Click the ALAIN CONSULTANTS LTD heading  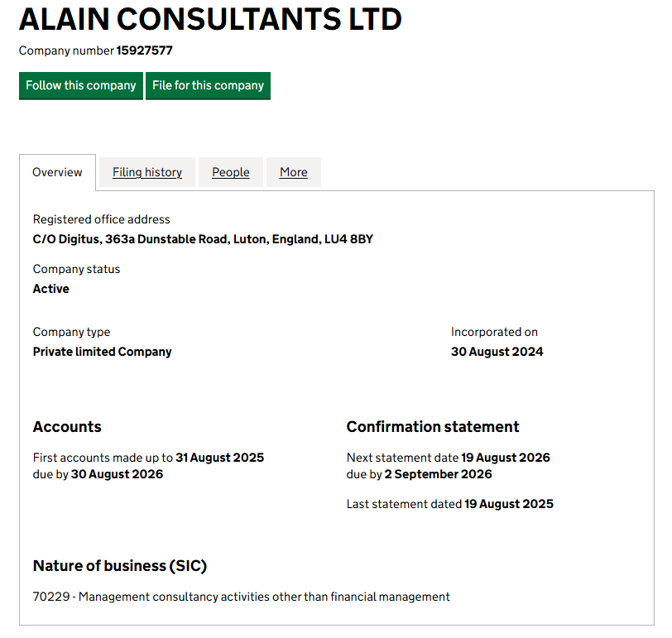tap(210, 19)
